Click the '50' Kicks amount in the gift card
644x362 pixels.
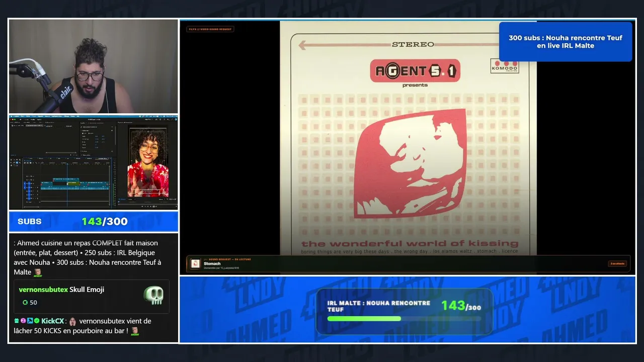click(x=33, y=302)
